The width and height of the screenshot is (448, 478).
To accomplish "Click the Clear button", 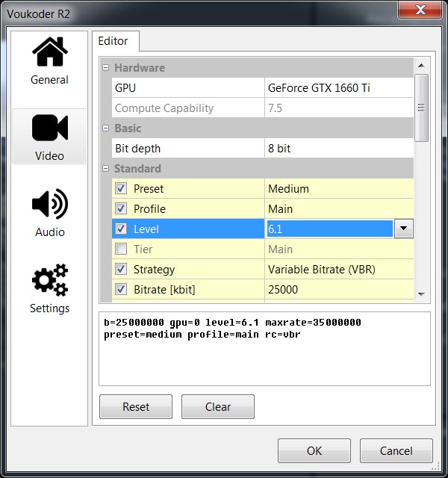I will point(218,406).
